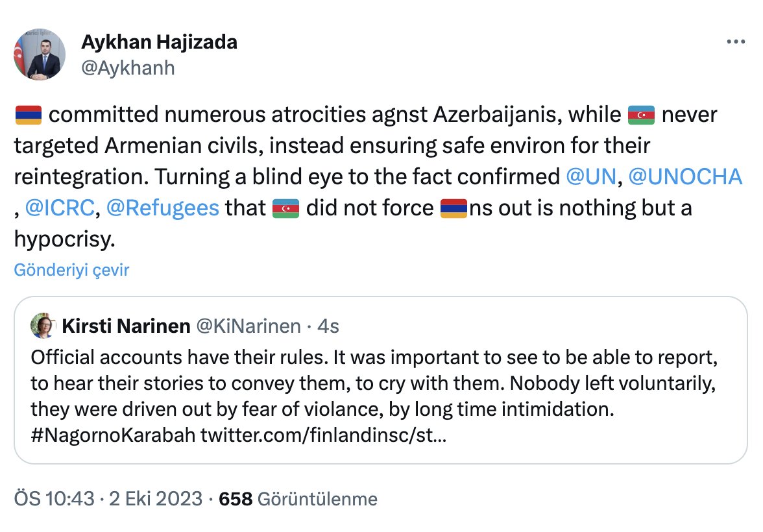
Task: Open the twitter.com/finlandinsc link
Action: pyautogui.click(x=323, y=435)
